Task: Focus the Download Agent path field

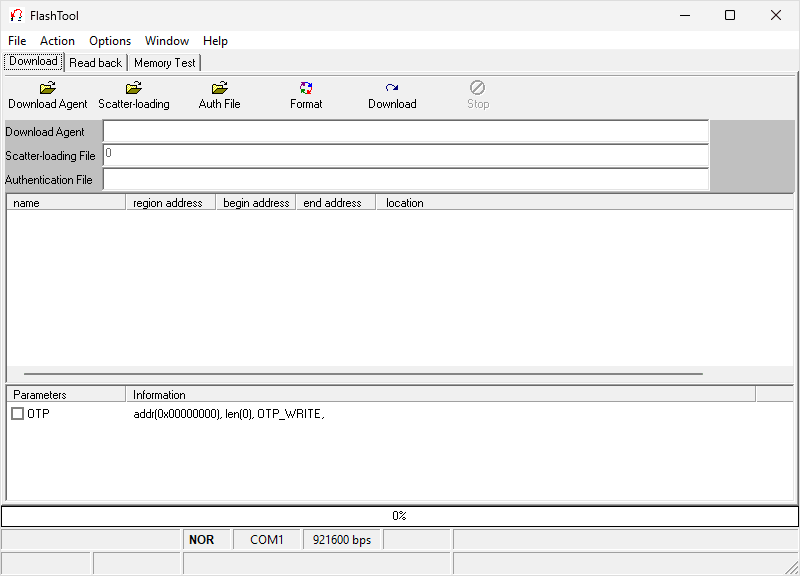Action: 406,132
